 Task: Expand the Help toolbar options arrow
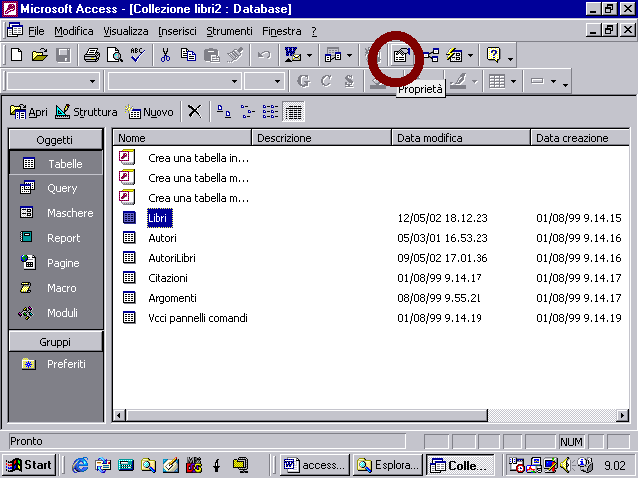pyautogui.click(x=510, y=59)
